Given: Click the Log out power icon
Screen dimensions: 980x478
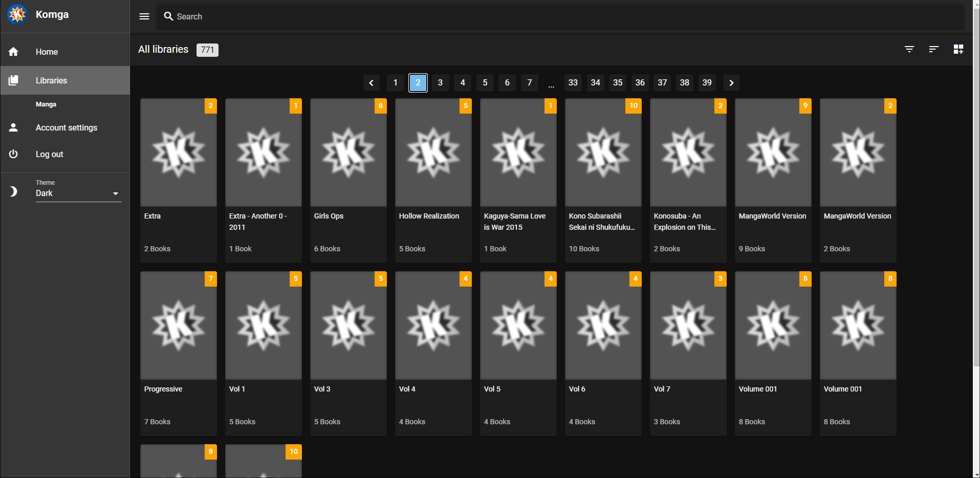Looking at the screenshot, I should (x=13, y=154).
